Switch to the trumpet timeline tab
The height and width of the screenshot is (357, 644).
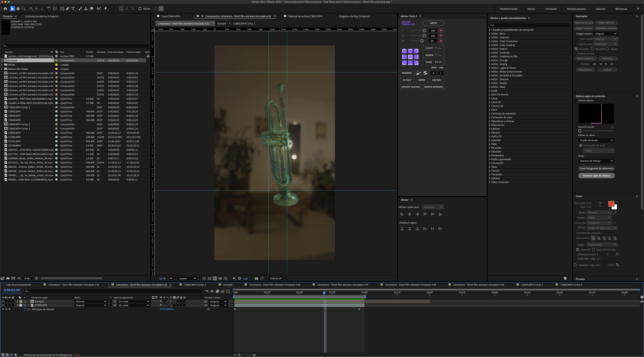227,285
